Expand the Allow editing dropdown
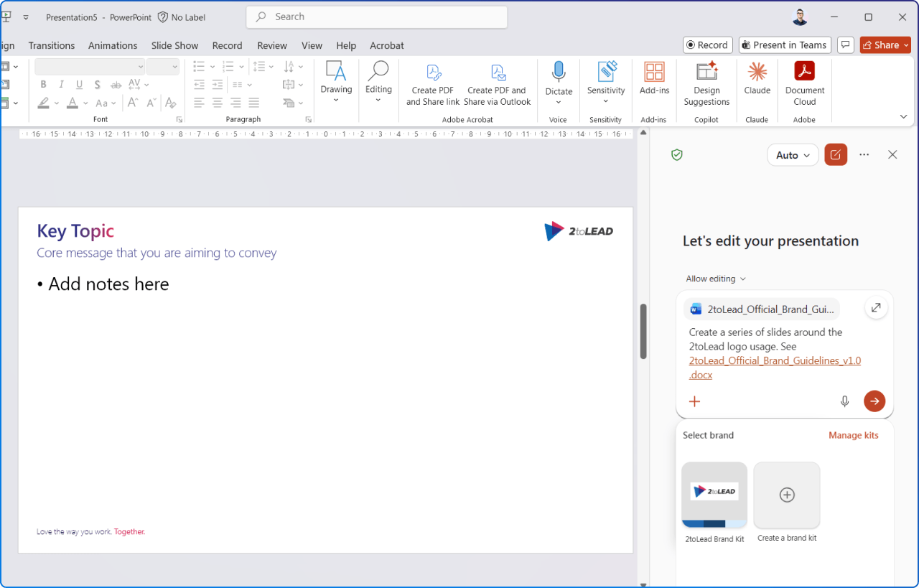This screenshot has height=588, width=919. pos(716,279)
